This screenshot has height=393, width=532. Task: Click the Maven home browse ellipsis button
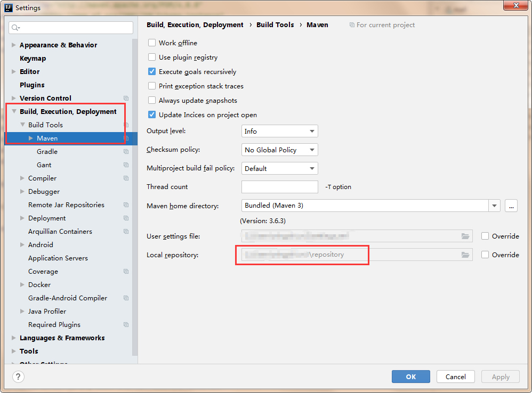[x=511, y=206]
